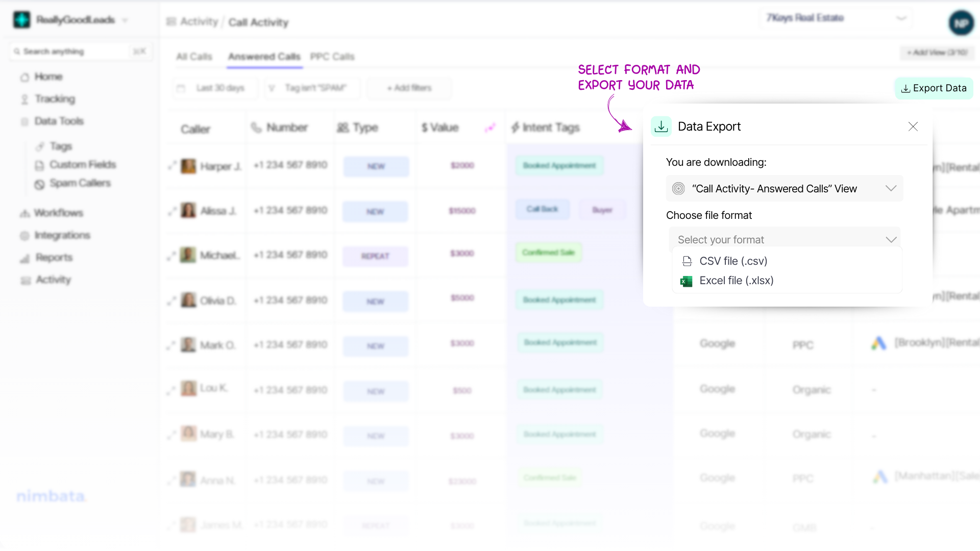
Task: Expand the 7Keys Real Estate account dropdown
Action: [836, 18]
